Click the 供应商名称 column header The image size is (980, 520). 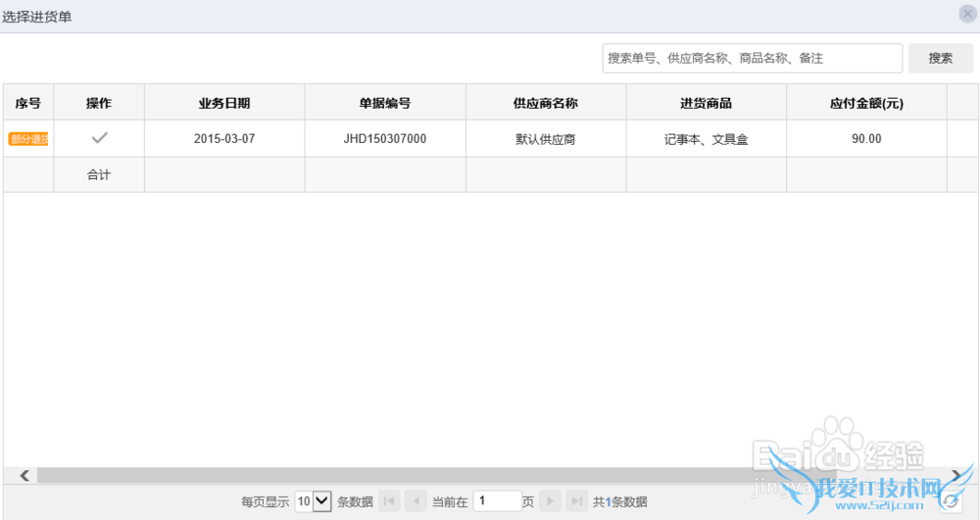coord(546,103)
